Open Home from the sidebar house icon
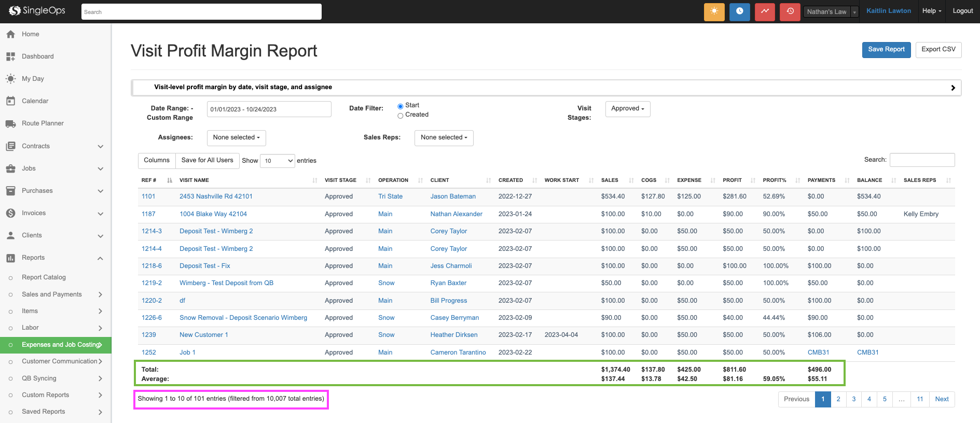Screen dimensions: 980x423 pyautogui.click(x=10, y=34)
